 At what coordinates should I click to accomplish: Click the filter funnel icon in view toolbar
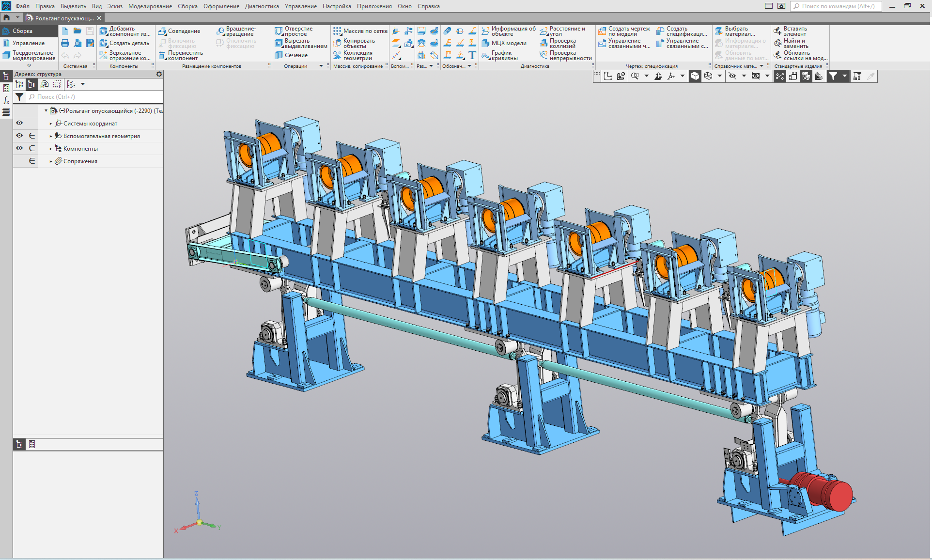pos(833,76)
